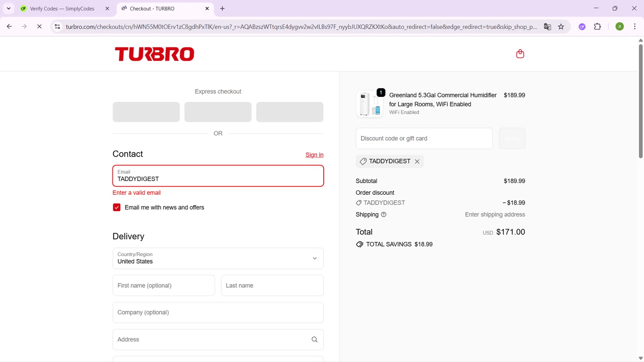This screenshot has width=644, height=362.
Task: Click the First name (optional) field
Action: point(164,286)
